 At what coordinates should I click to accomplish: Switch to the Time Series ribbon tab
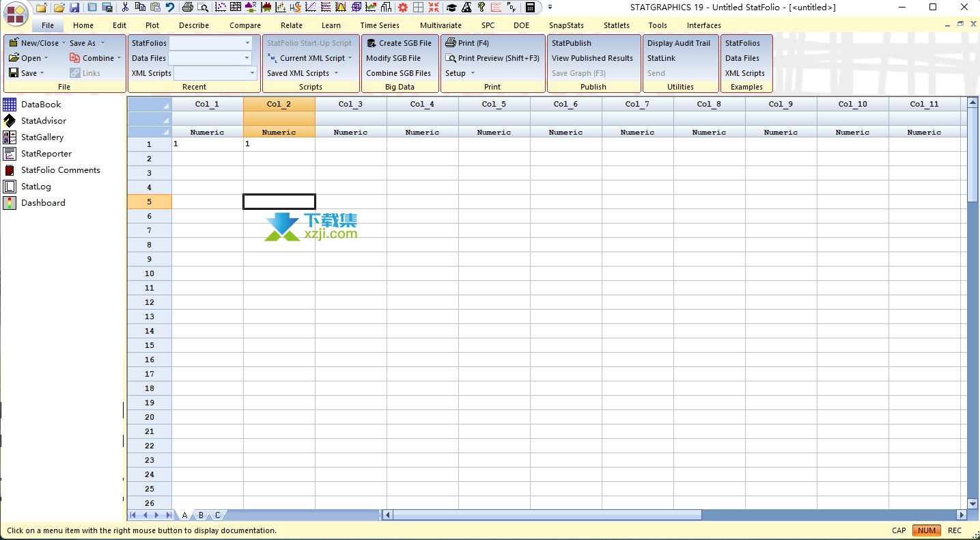pyautogui.click(x=380, y=25)
